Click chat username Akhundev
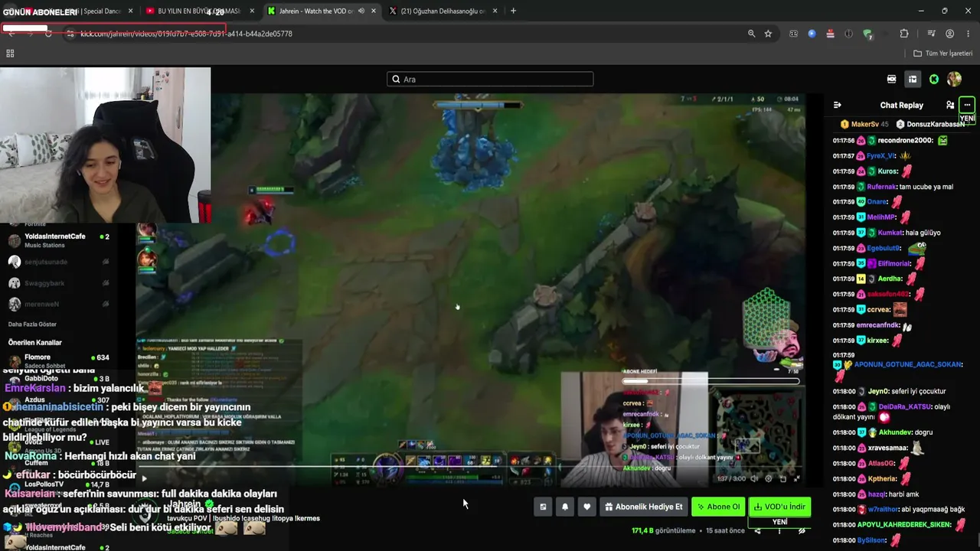 896,432
